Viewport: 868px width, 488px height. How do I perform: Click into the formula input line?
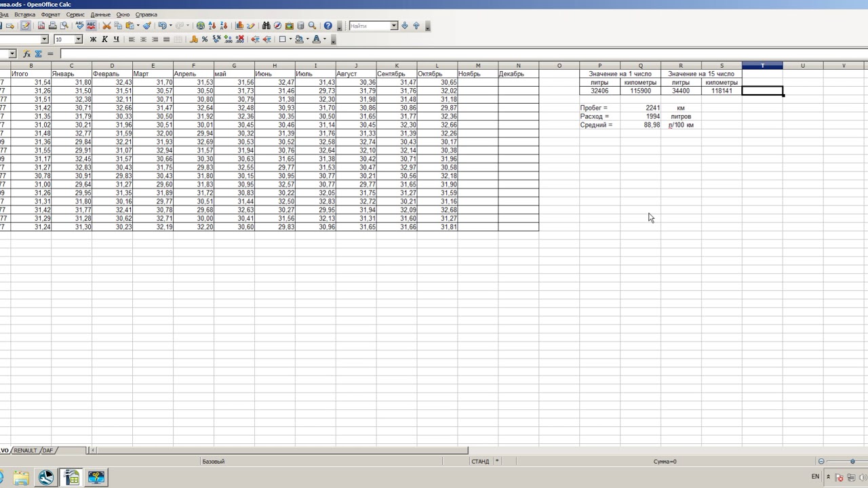[x=463, y=54]
